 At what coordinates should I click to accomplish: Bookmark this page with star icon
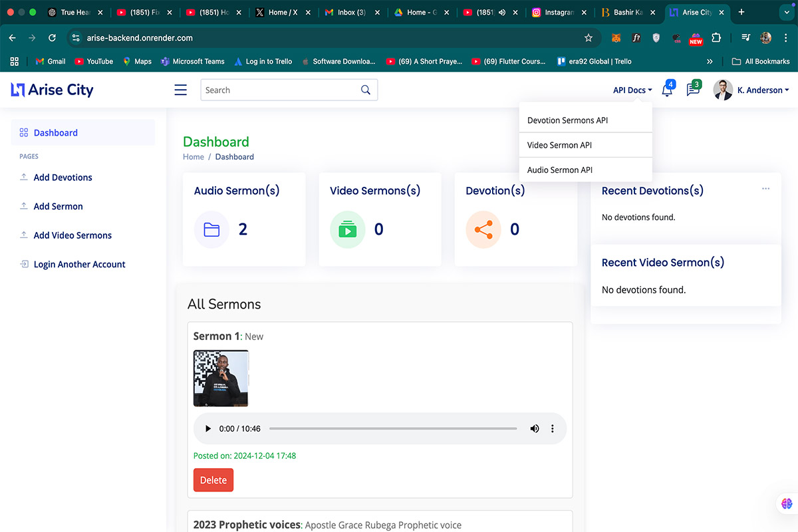pyautogui.click(x=588, y=38)
